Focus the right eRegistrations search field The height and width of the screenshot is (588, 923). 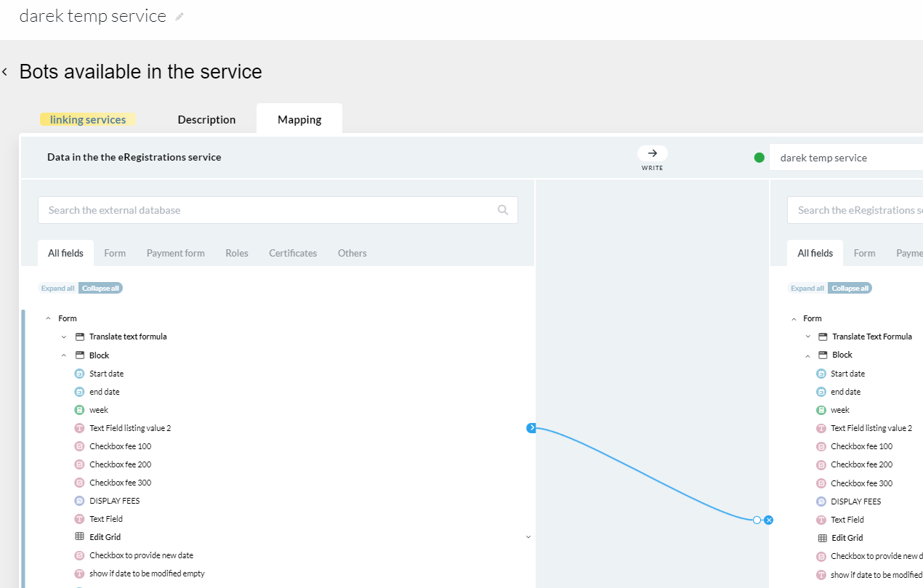tap(855, 210)
